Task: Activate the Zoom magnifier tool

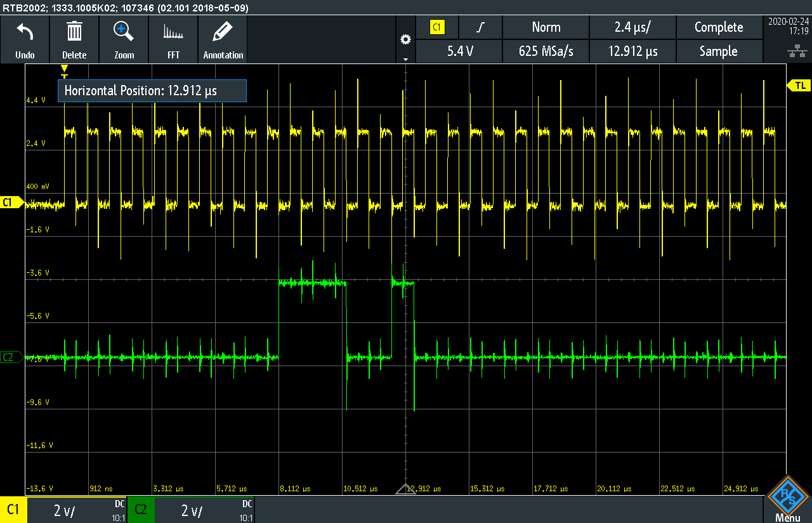Action: point(124,32)
